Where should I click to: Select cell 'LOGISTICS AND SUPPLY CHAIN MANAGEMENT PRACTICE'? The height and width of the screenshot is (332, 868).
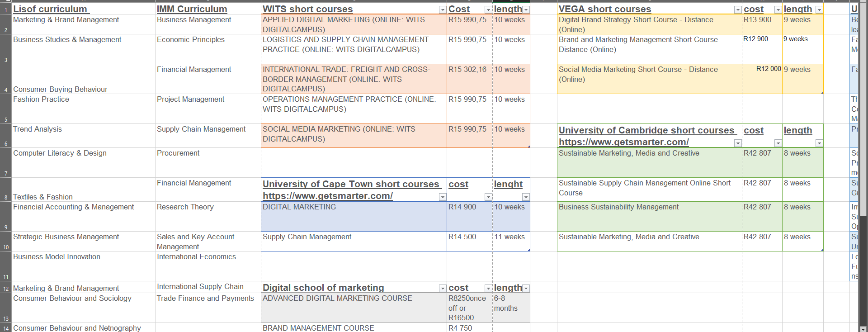pyautogui.click(x=354, y=49)
